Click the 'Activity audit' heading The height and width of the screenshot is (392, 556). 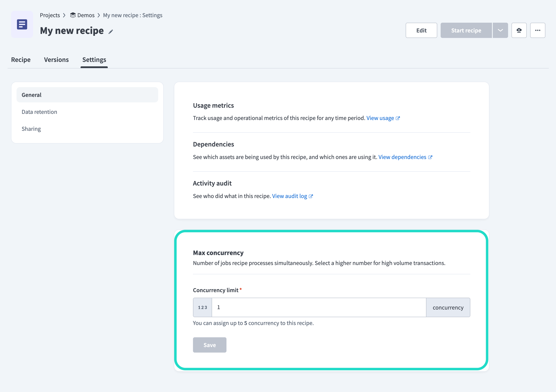tap(212, 183)
